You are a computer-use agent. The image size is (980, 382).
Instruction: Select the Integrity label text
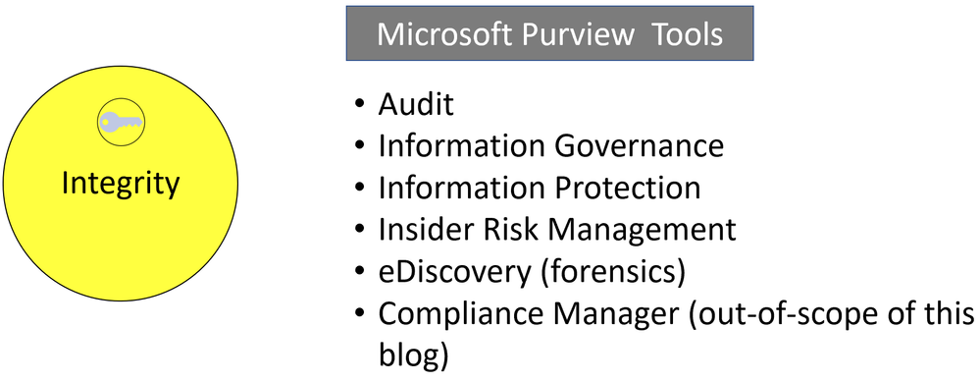[121, 184]
